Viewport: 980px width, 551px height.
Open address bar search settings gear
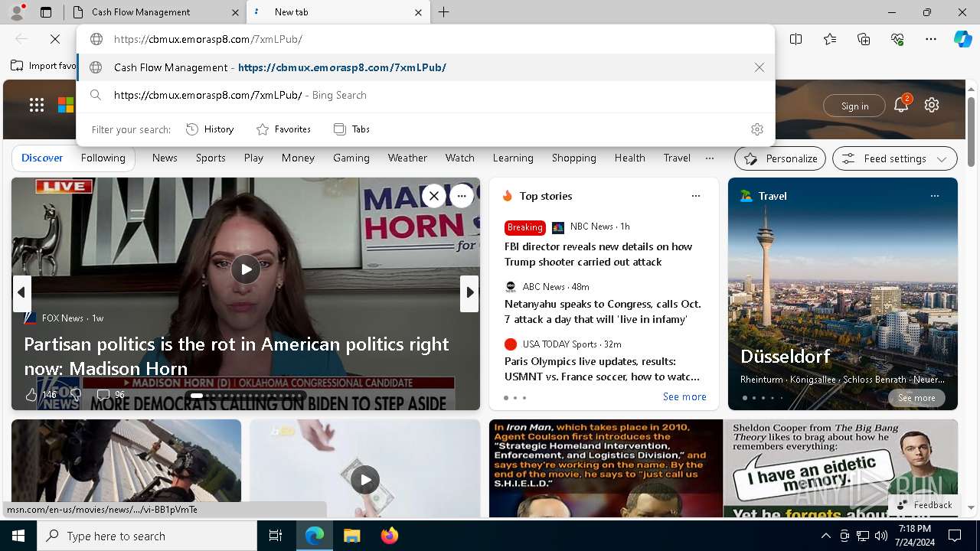click(757, 129)
